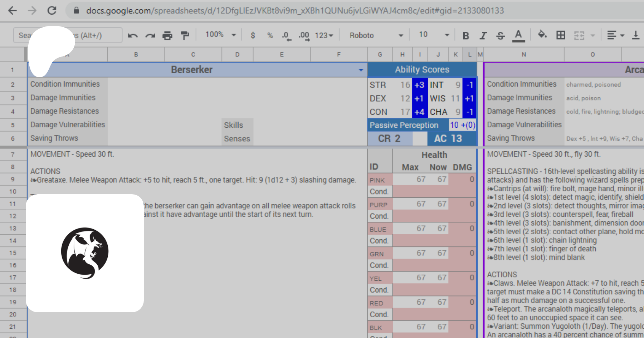Reload the page in browser

(x=52, y=10)
